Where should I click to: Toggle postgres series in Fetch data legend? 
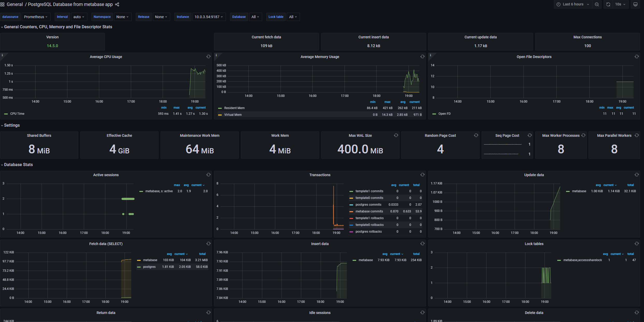click(x=149, y=267)
